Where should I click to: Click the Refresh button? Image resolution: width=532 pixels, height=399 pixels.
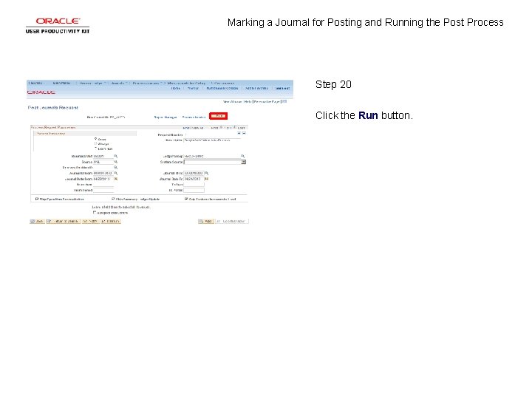click(111, 221)
